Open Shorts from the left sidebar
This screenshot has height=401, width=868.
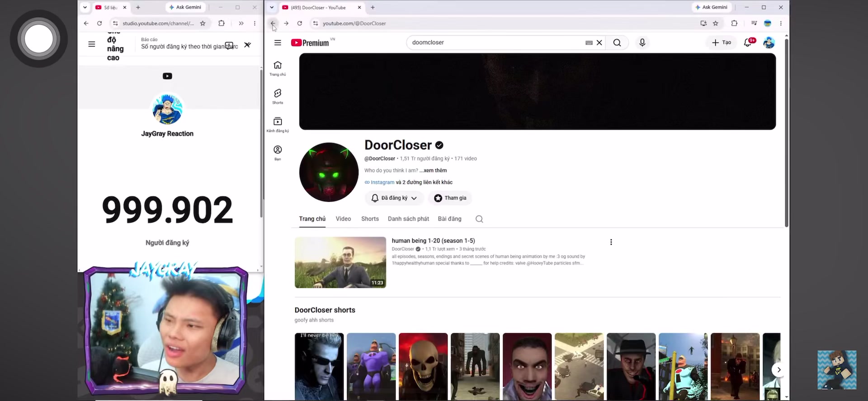(x=278, y=96)
